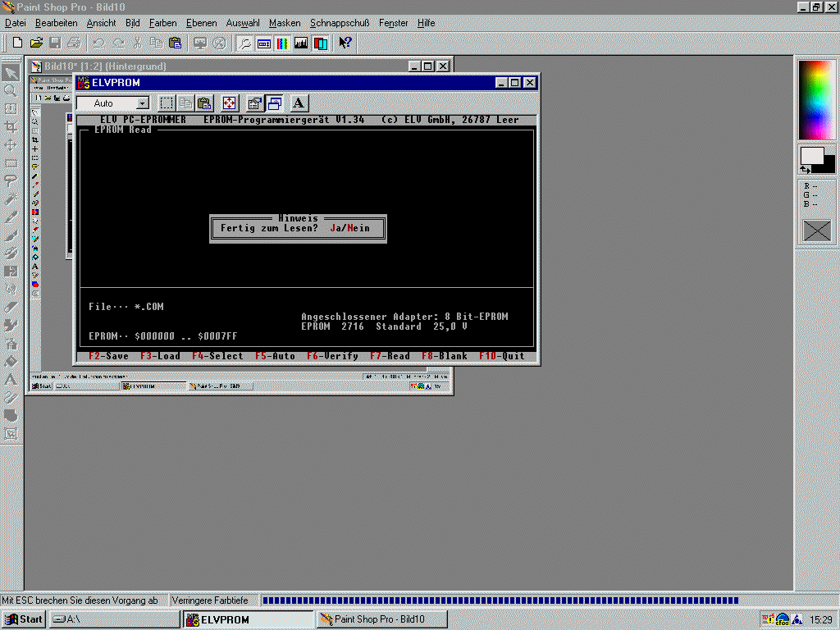Click the Background icon in ELVPROM toolbar
Viewport: 840px width, 630px height.
click(x=274, y=103)
